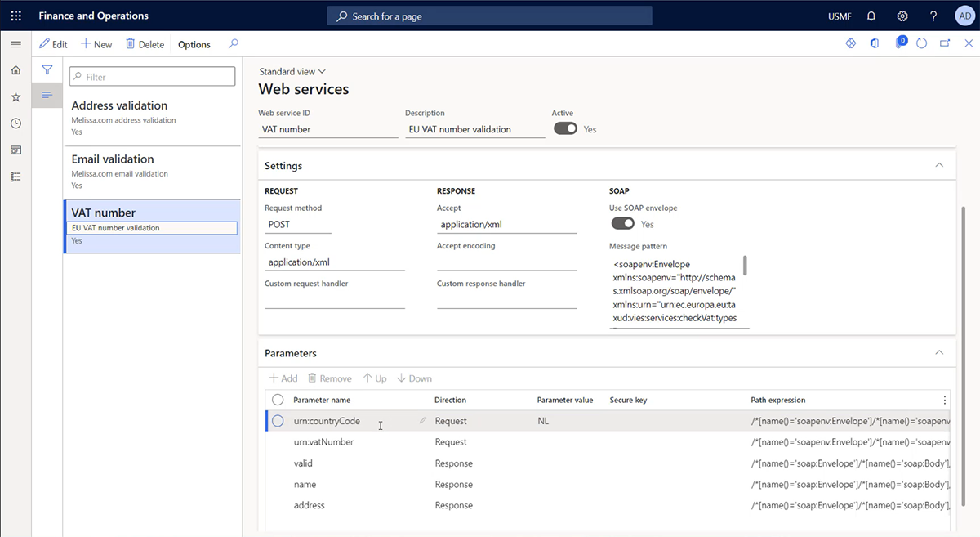The image size is (980, 537).
Task: Move the parameter Down
Action: (x=414, y=378)
